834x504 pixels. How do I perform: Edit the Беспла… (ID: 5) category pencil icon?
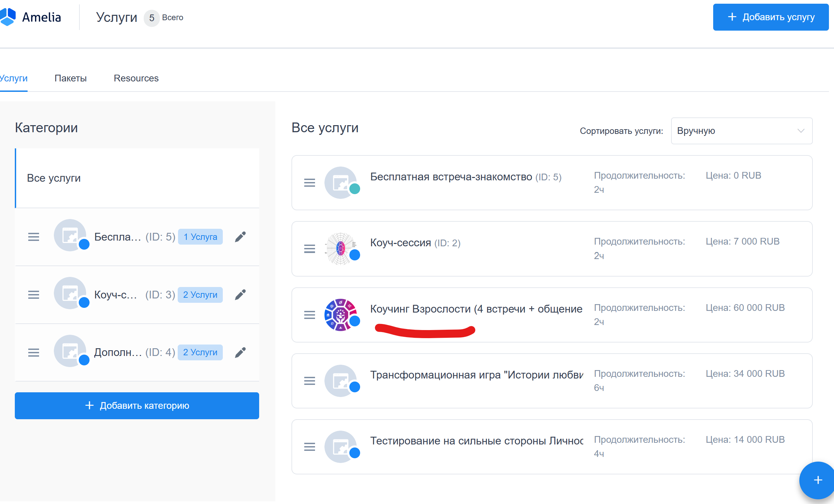click(240, 237)
